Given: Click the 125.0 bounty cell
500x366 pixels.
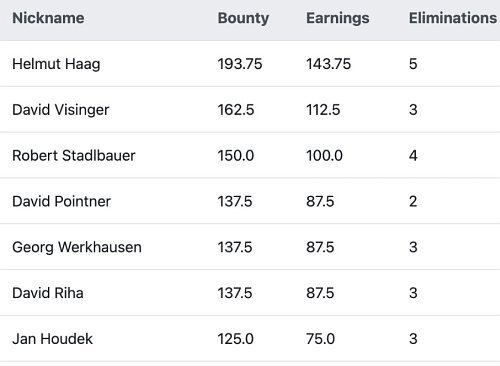Looking at the screenshot, I should [x=236, y=339].
